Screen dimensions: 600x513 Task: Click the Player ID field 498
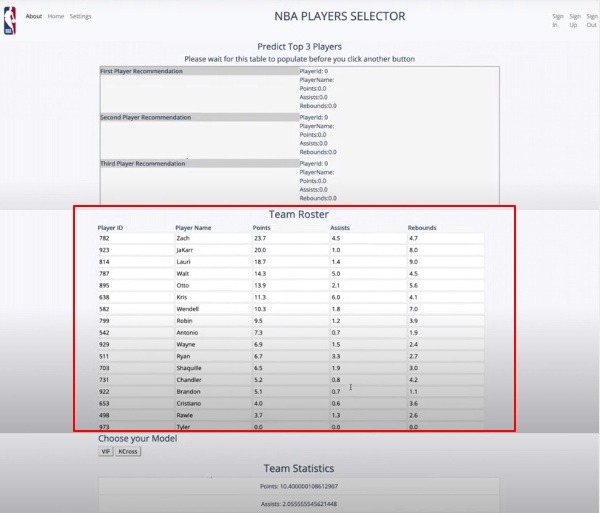coord(136,415)
